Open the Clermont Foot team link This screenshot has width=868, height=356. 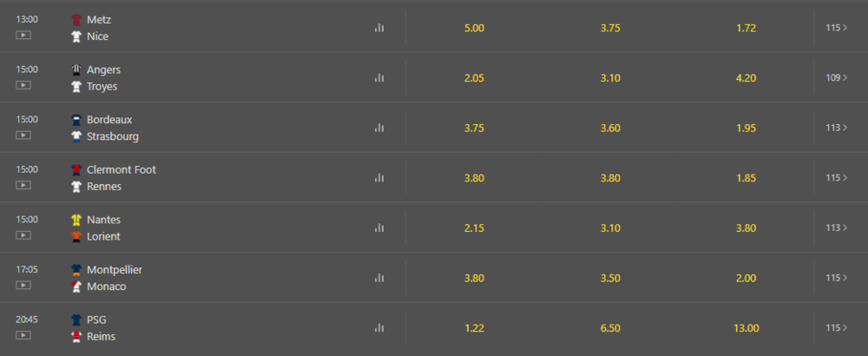pos(122,170)
